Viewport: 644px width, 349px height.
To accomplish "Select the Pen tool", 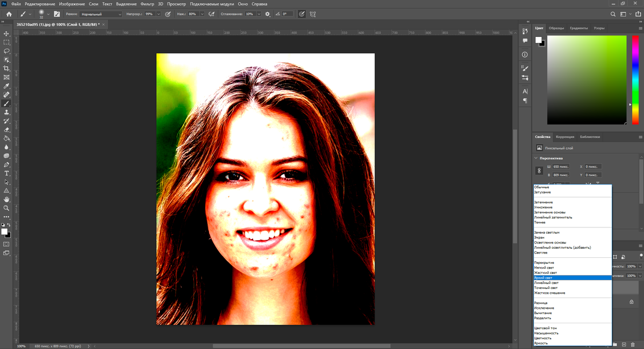I will coord(7,165).
